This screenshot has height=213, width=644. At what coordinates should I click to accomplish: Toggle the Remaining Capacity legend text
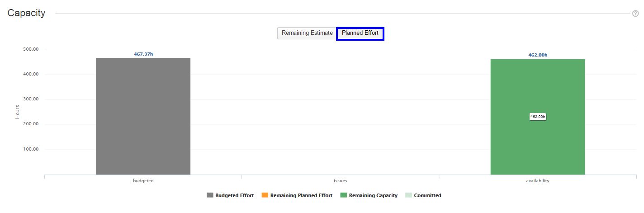(373, 195)
